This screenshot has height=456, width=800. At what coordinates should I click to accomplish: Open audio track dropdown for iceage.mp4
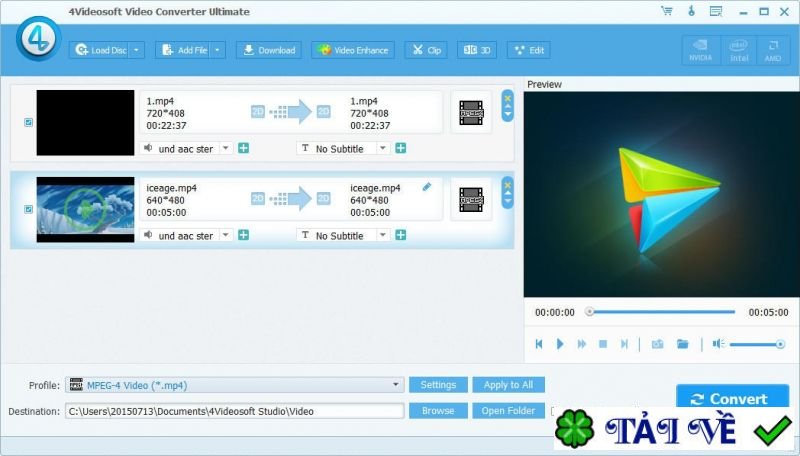click(225, 235)
